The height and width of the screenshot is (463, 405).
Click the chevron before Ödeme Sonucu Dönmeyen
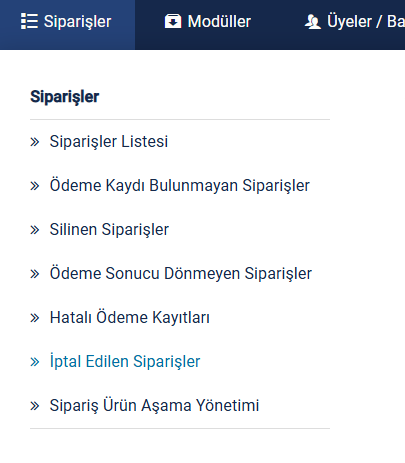click(x=35, y=274)
